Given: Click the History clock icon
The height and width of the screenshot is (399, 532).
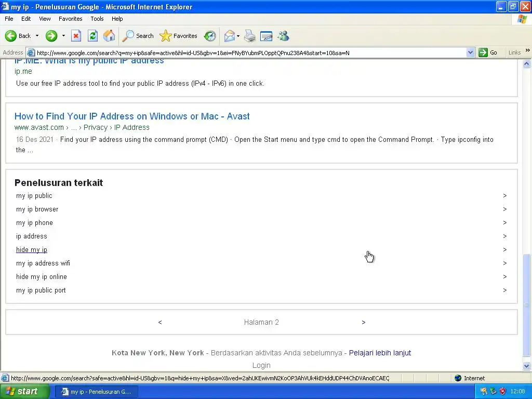Looking at the screenshot, I should coord(210,36).
